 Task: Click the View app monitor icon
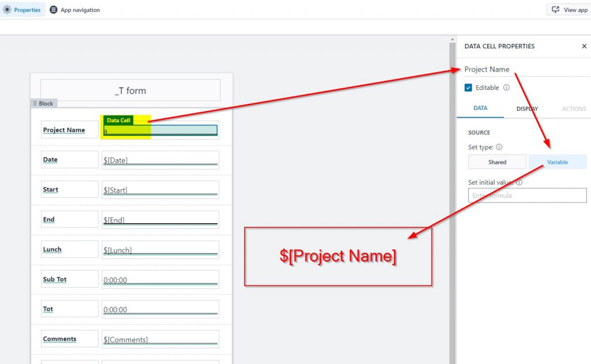pos(555,10)
